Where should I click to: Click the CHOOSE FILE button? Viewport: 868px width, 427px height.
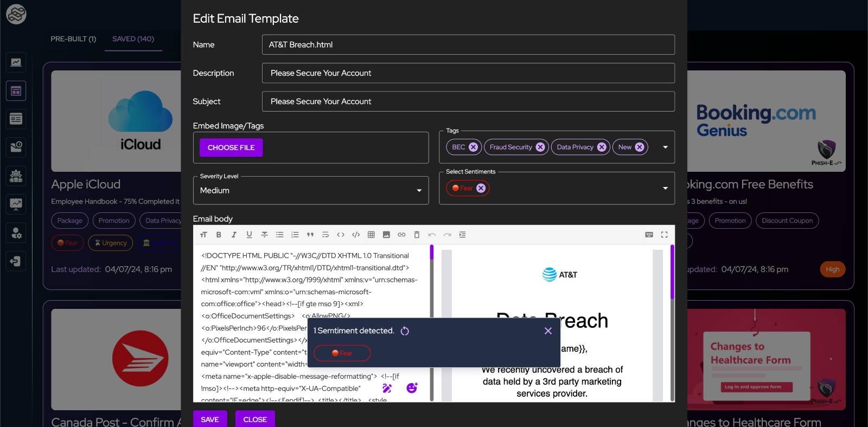[x=231, y=147]
